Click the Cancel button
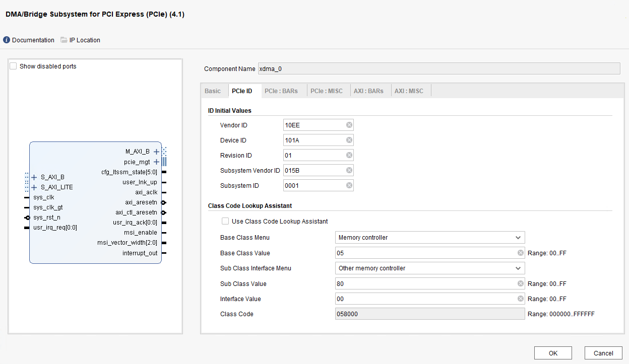 [x=603, y=353]
